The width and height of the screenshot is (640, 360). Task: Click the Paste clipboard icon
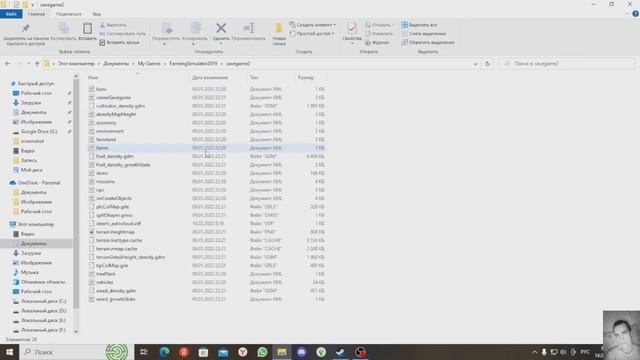coord(87,28)
